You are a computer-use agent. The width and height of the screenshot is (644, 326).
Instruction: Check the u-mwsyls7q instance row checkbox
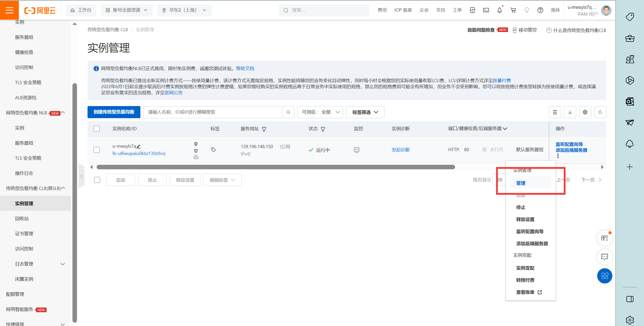coord(97,150)
